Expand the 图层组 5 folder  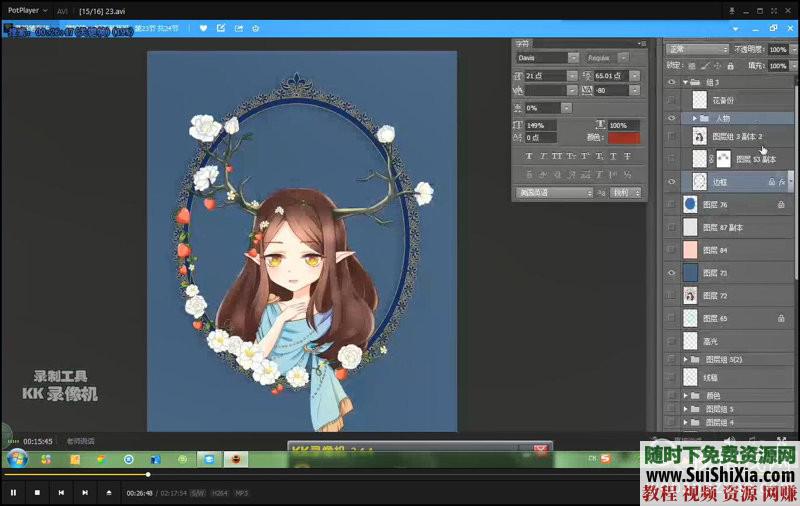pyautogui.click(x=685, y=409)
